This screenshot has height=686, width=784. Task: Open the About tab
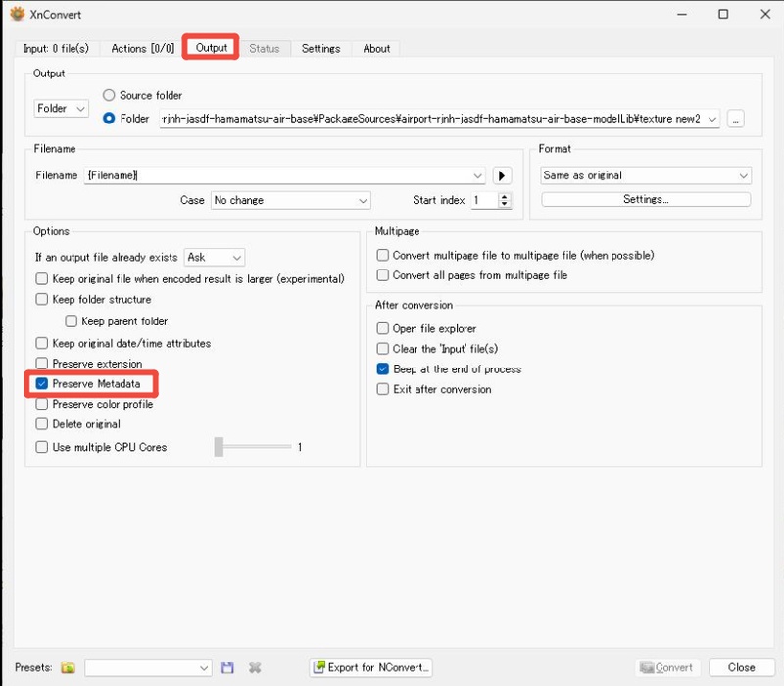coord(376,48)
